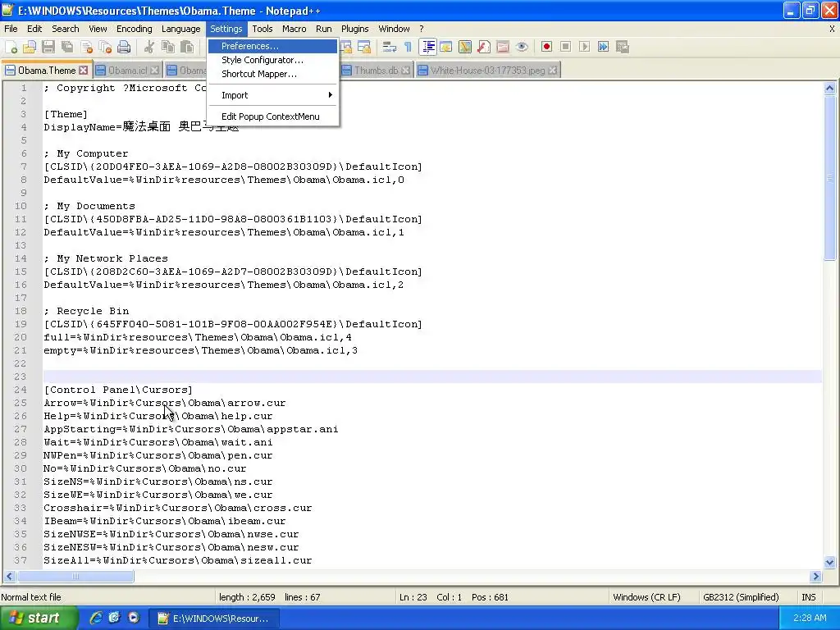Print the document using the printer icon

click(x=124, y=47)
